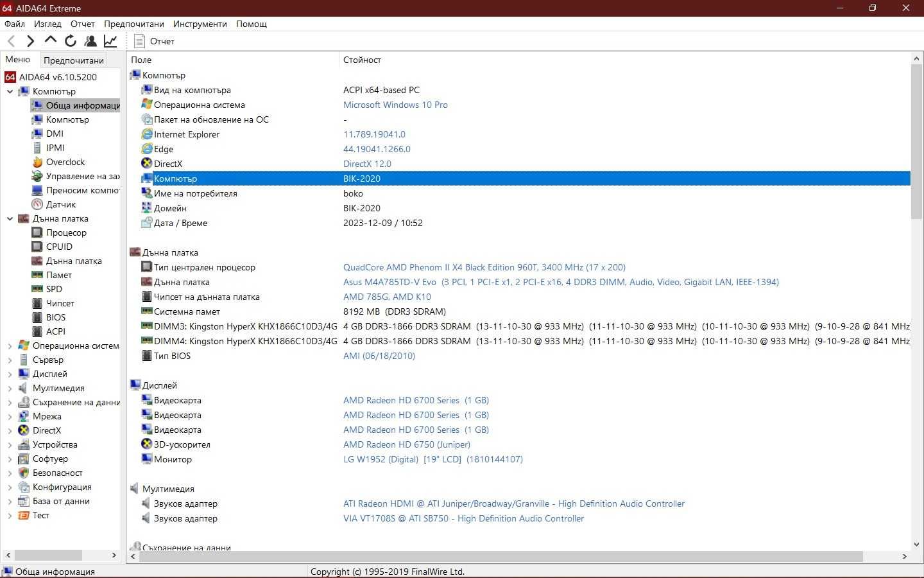
Task: Click the Отчет toolbar button
Action: [155, 41]
